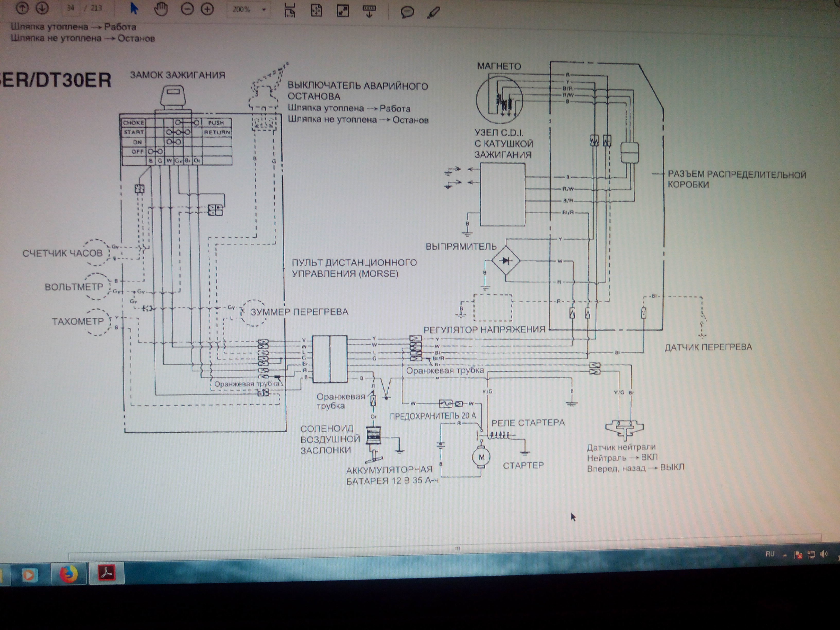Image resolution: width=840 pixels, height=630 pixels.
Task: Select the arrow selection tool
Action: (134, 8)
